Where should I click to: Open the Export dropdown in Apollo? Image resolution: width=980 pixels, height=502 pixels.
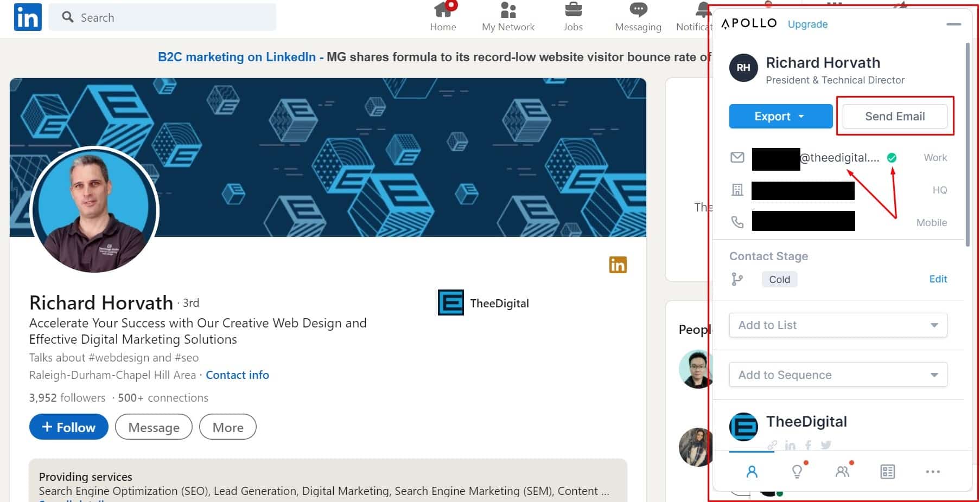[x=780, y=116]
